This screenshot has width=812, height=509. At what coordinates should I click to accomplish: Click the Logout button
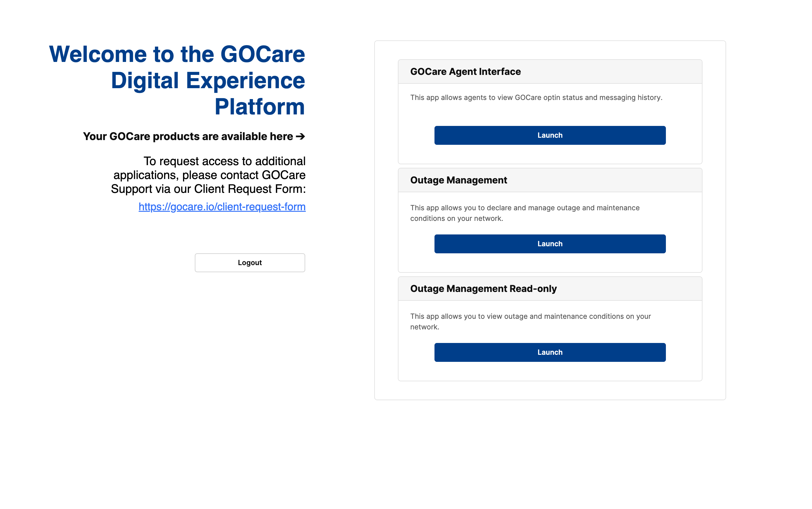pos(250,262)
